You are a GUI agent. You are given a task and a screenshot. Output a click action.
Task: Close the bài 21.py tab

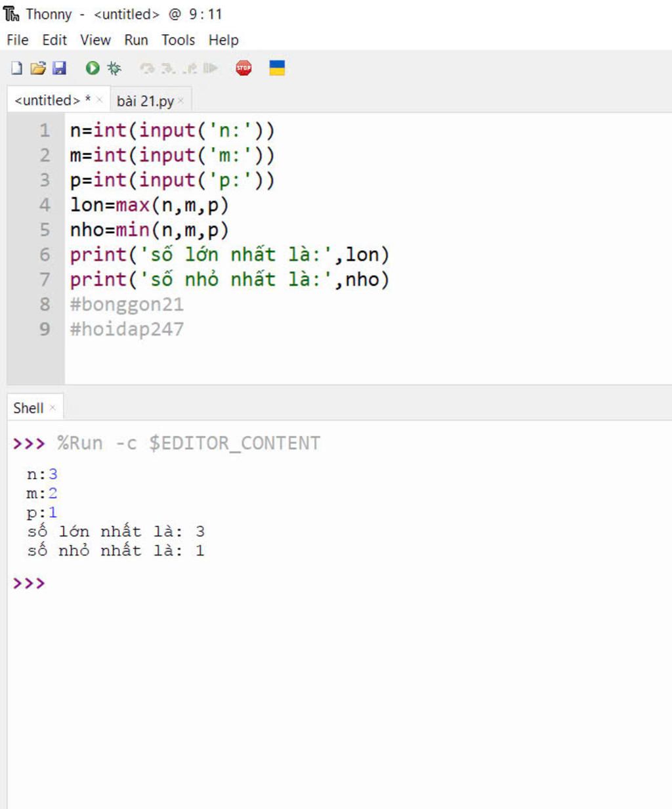coord(180,101)
